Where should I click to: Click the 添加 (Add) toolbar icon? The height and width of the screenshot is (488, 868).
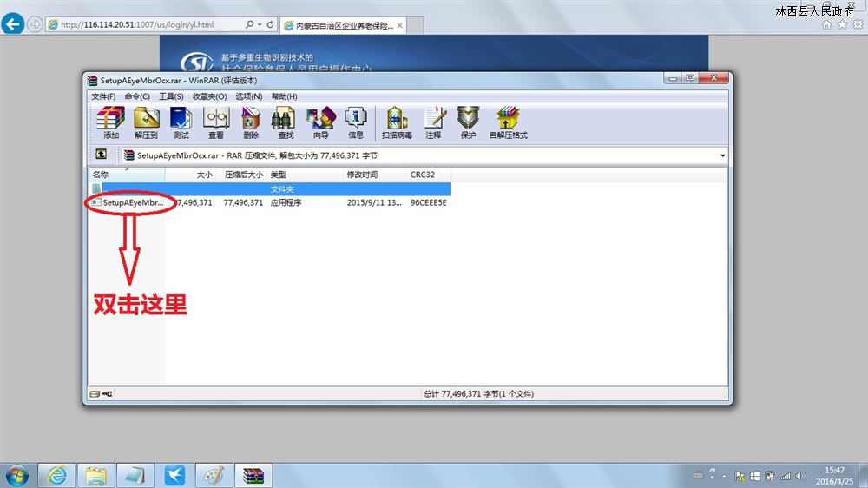click(110, 122)
